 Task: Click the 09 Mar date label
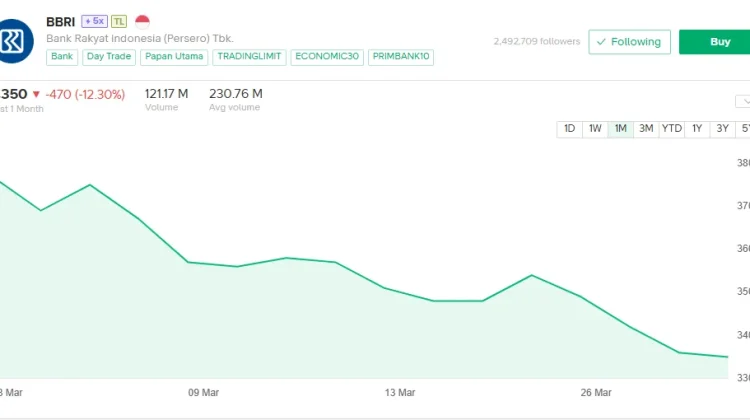click(x=203, y=393)
